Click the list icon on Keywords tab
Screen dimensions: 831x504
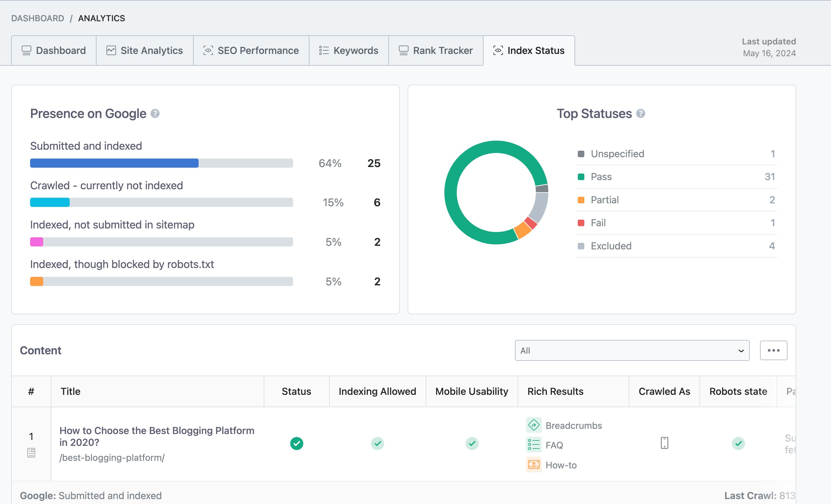point(324,51)
